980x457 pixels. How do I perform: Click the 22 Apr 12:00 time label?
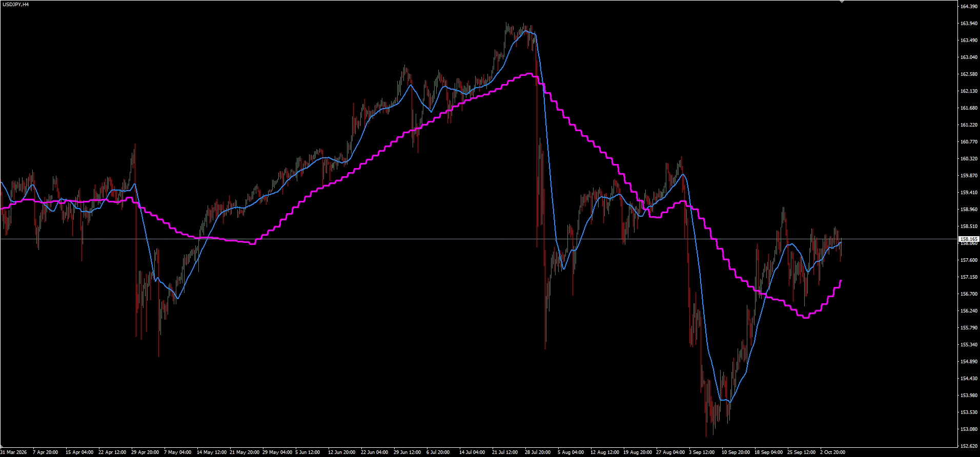tap(112, 452)
